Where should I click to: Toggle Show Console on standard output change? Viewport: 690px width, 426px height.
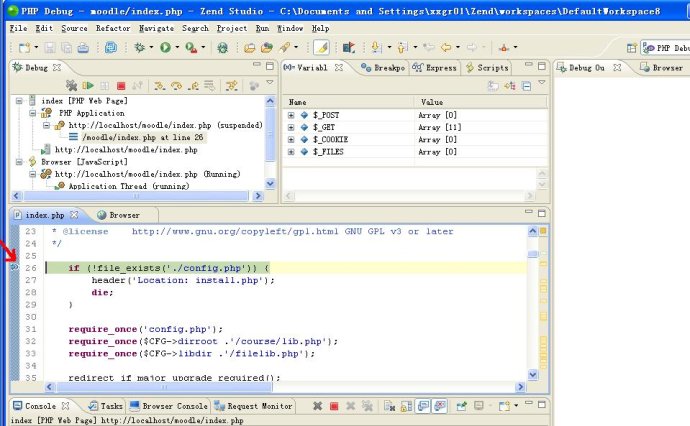(x=423, y=406)
